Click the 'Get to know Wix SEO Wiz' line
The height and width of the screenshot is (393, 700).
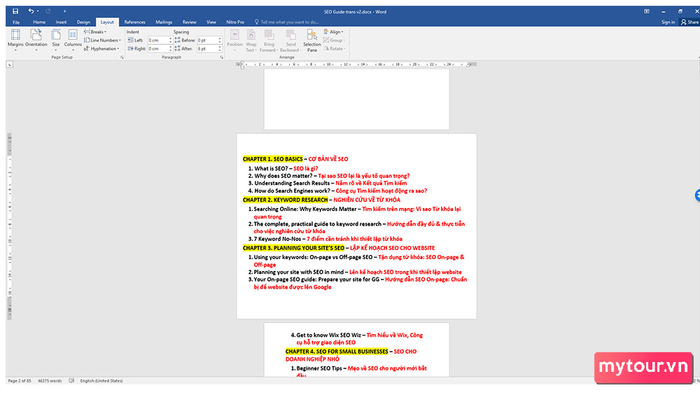[356, 335]
